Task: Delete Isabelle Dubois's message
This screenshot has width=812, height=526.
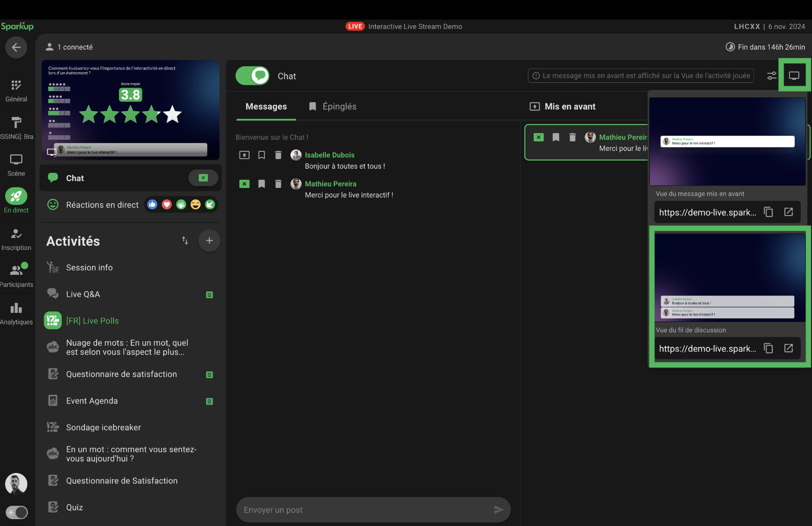Action: [278, 155]
